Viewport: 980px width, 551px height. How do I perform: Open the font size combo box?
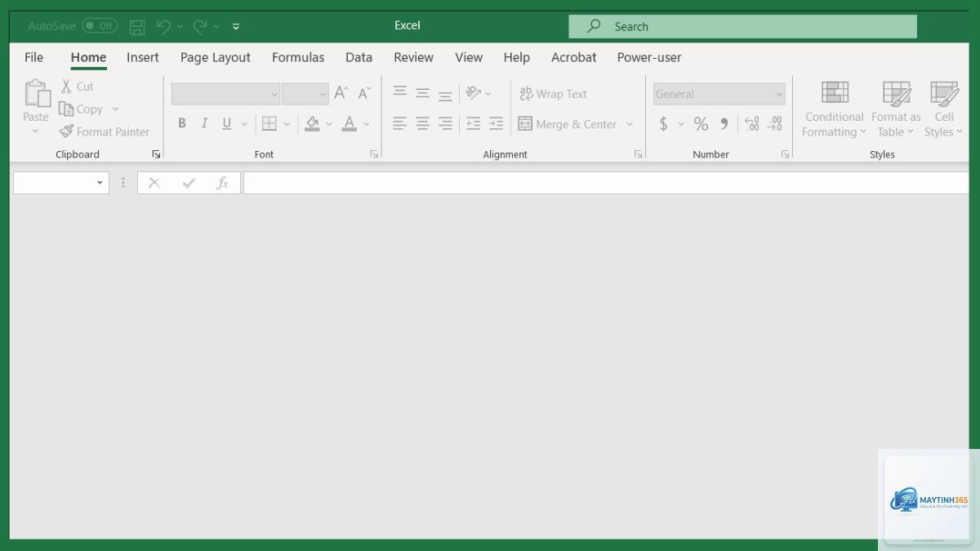305,94
